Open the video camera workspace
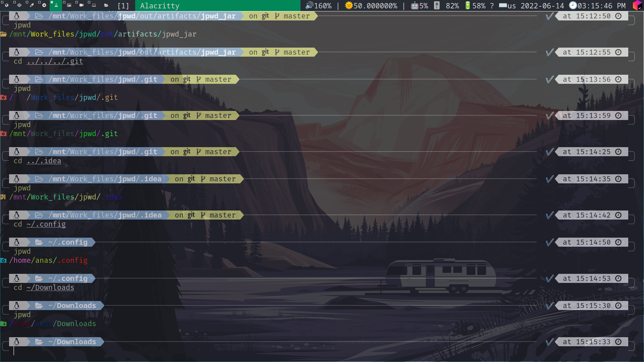 [81, 5]
